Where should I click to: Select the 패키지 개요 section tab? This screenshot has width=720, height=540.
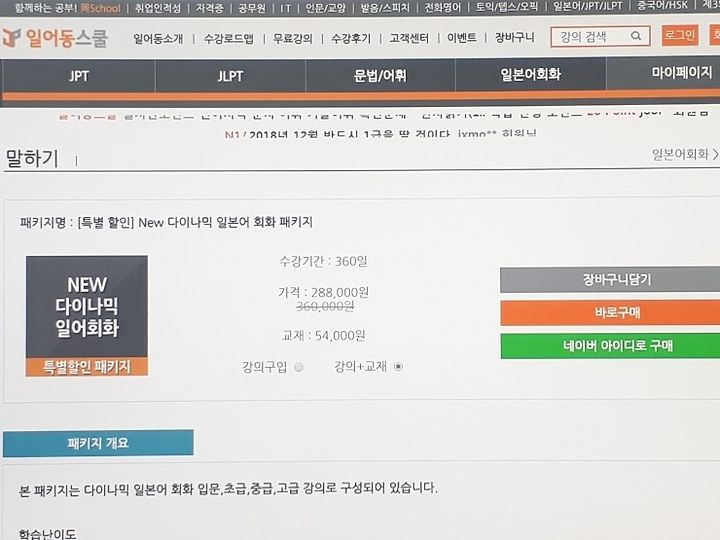tap(98, 443)
